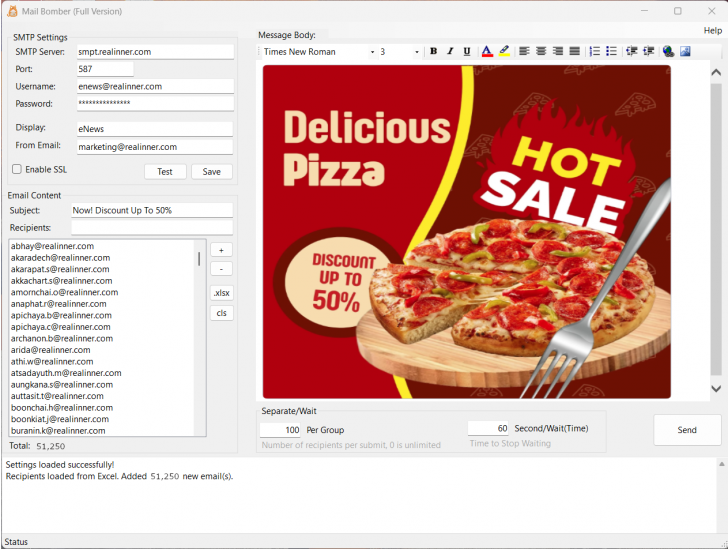The height and width of the screenshot is (549, 728).
Task: Insert a hyperlink with globe icon
Action: click(x=669, y=51)
